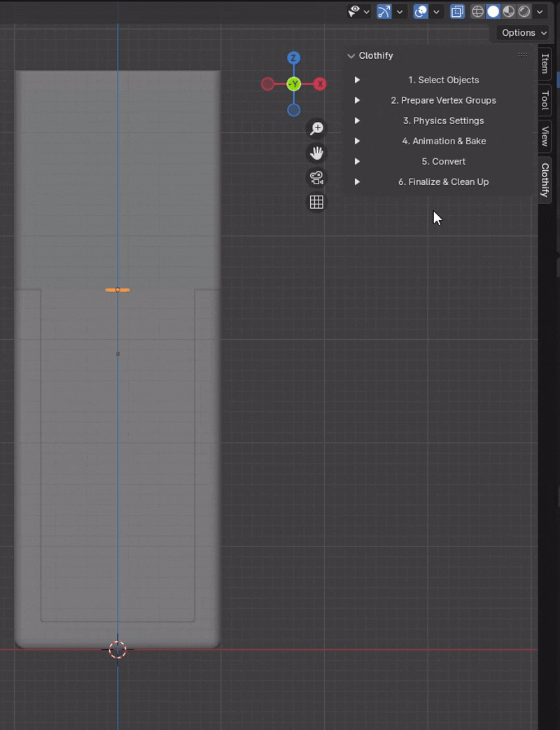Open the overlays settings dropdown arrow
Screen dimensions: 560x730
pos(436,12)
